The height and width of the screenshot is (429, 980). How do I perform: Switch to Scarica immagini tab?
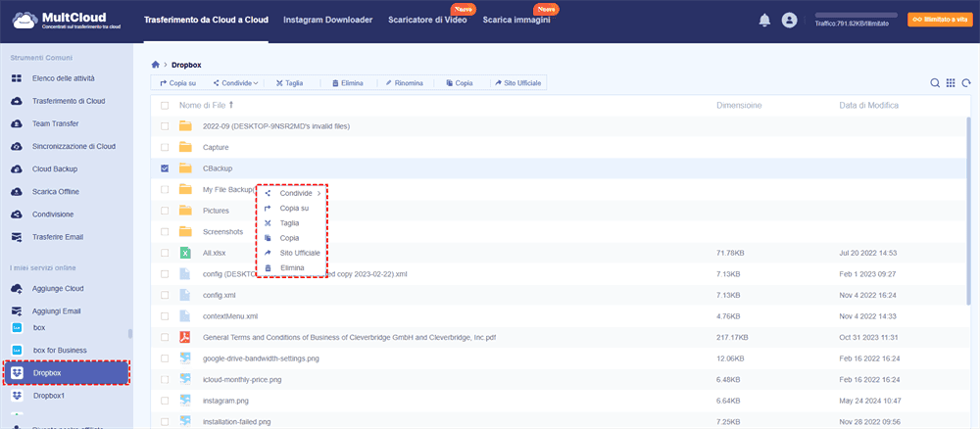(x=516, y=20)
